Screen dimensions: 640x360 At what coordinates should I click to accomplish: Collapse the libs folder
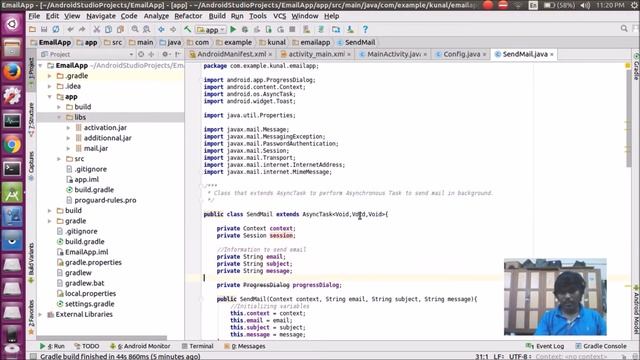pos(59,118)
